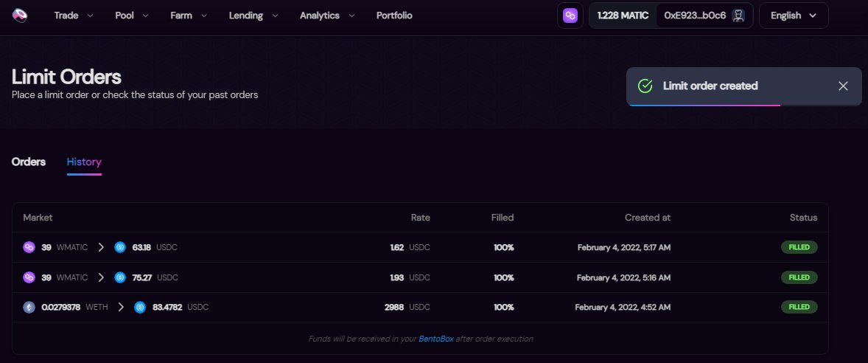Viewport: 868px width, 363px height.
Task: Click the Filled column header
Action: point(503,218)
